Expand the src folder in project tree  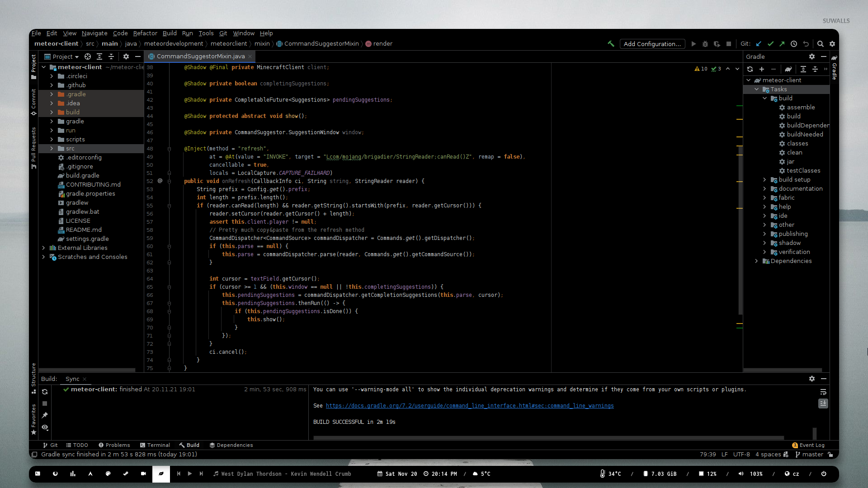(52, 148)
